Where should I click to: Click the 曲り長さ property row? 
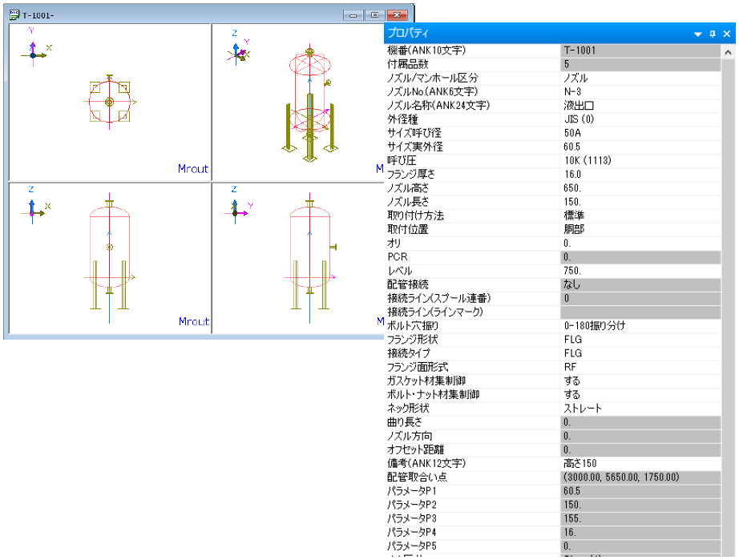tap(552, 422)
